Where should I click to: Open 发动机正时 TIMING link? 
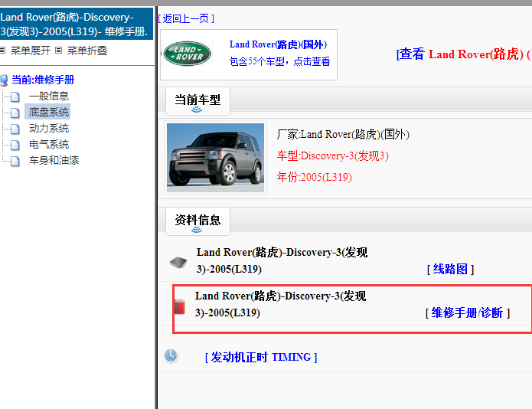click(261, 357)
